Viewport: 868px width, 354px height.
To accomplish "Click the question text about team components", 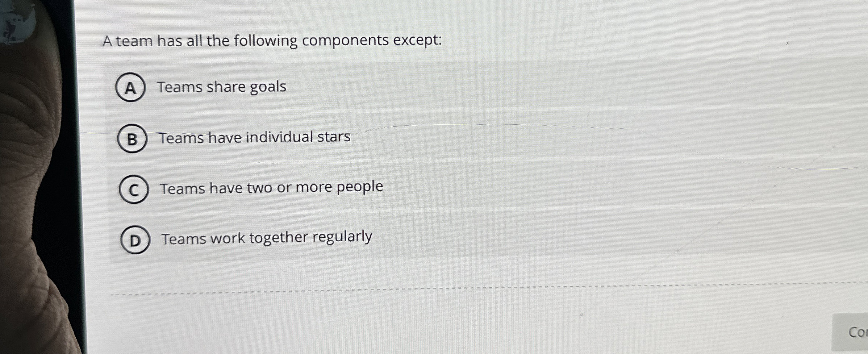I will coord(271,41).
